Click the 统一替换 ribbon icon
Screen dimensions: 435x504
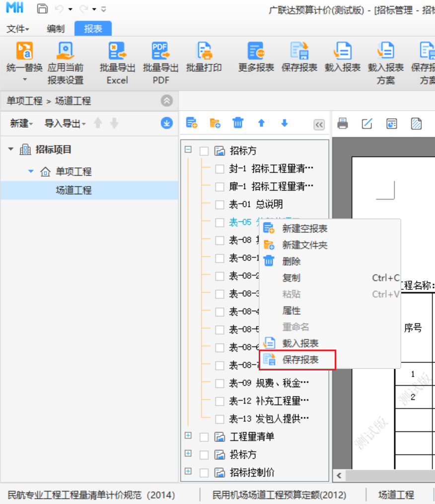coord(24,52)
